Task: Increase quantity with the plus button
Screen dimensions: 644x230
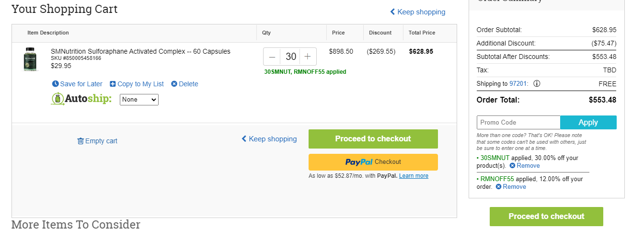Action: tap(308, 57)
